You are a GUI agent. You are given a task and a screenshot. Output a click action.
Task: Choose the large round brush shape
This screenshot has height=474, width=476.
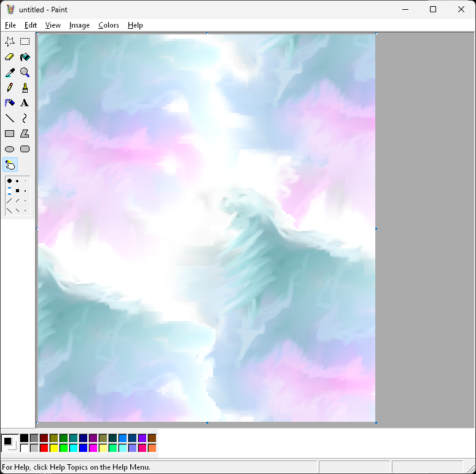click(9, 181)
